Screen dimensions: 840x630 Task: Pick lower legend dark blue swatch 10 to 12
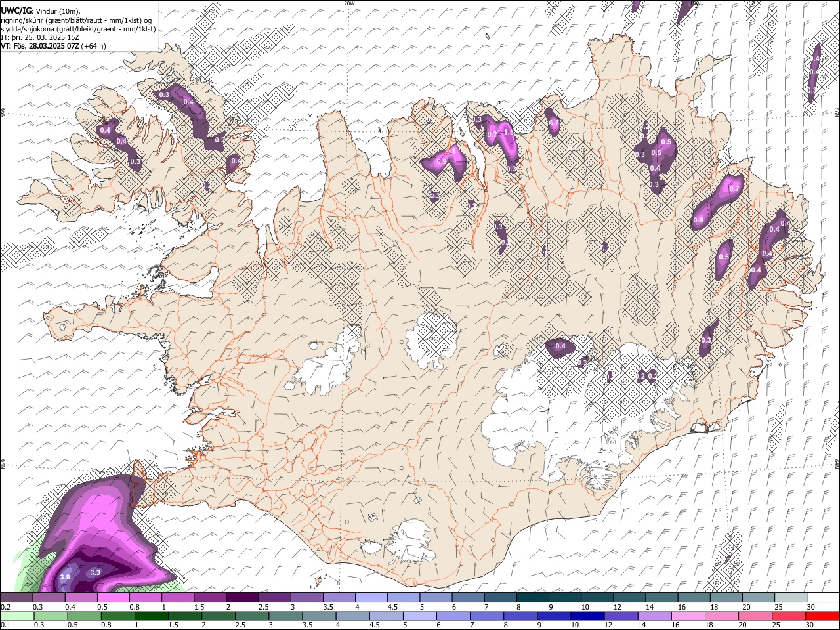point(586,616)
